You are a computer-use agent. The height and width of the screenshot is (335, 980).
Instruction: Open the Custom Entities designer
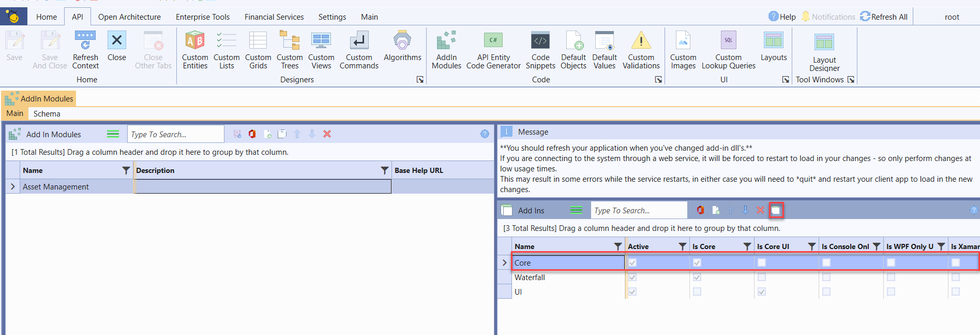195,50
